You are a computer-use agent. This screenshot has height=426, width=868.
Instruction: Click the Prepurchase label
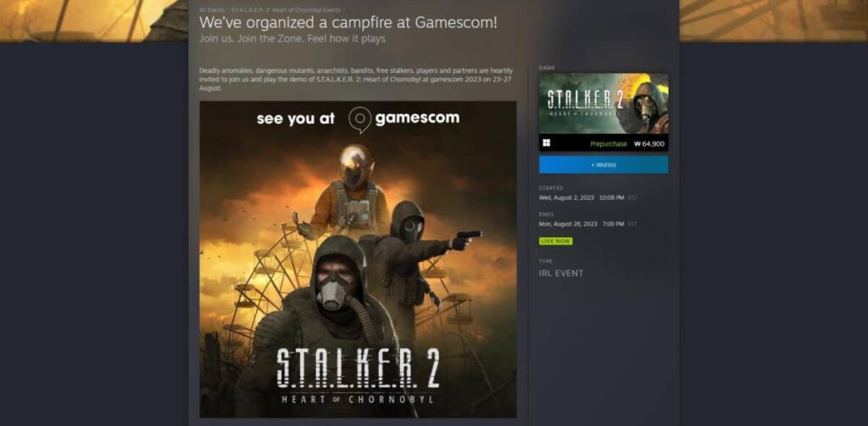click(609, 144)
